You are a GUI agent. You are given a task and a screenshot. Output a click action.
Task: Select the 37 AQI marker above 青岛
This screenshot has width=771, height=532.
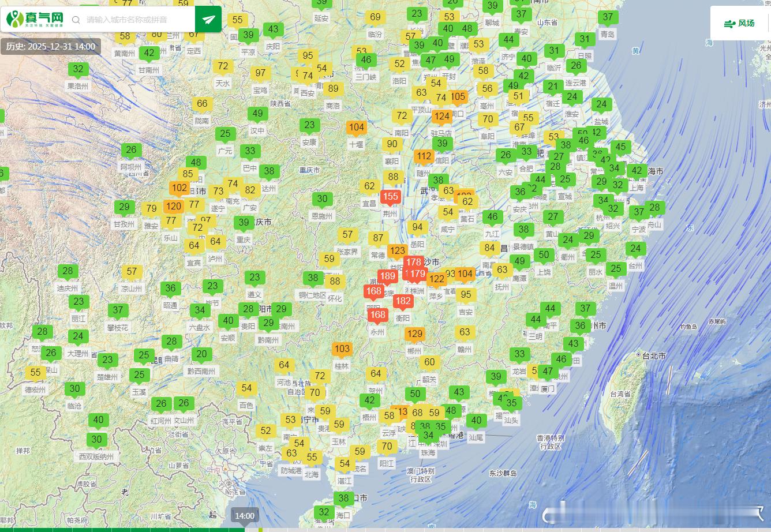coord(608,17)
